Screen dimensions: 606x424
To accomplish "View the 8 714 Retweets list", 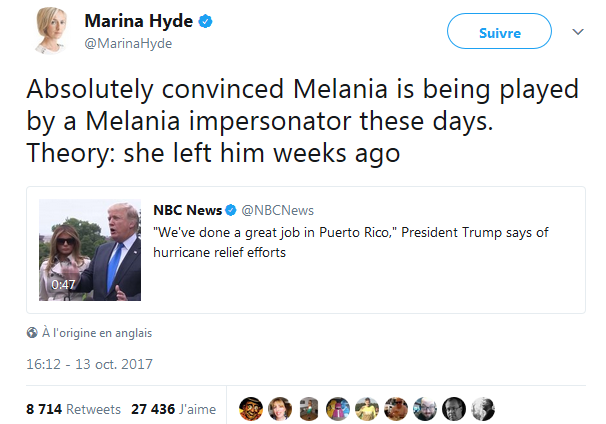I will click(x=73, y=409).
